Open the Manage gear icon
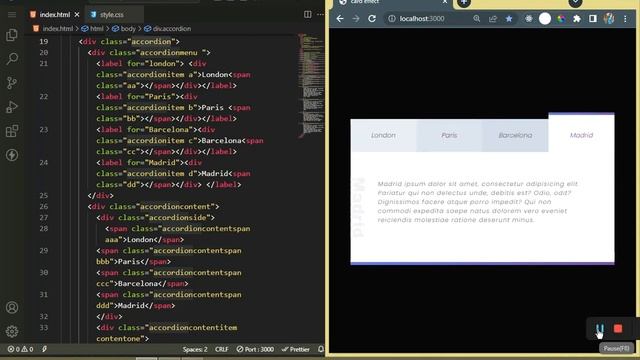640x360 pixels. [x=12, y=331]
